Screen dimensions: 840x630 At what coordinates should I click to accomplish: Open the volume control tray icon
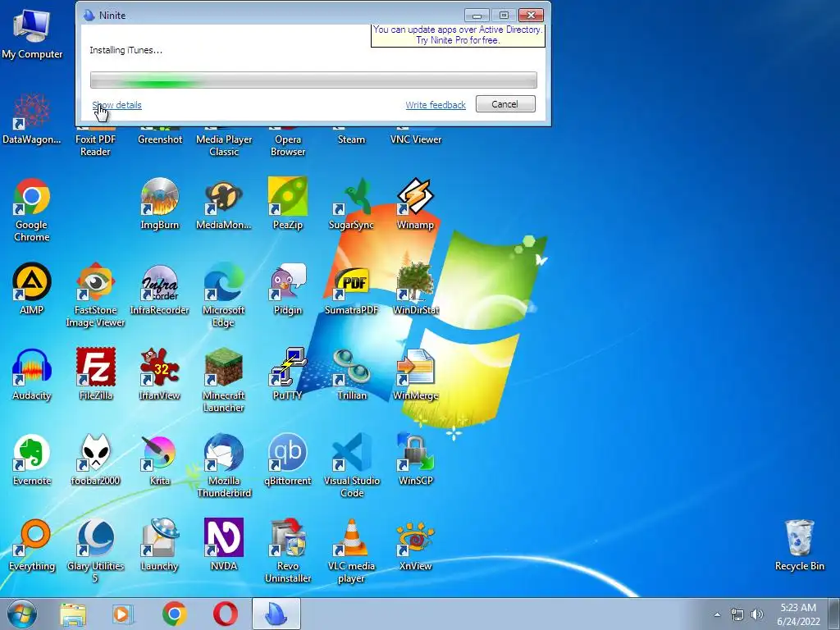pyautogui.click(x=757, y=614)
